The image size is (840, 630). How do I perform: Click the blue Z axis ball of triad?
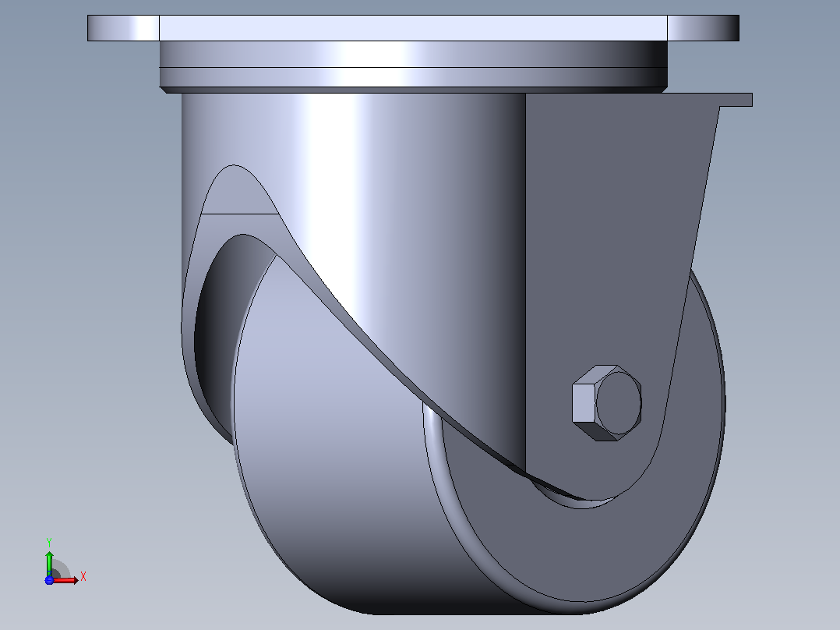pos(49,580)
